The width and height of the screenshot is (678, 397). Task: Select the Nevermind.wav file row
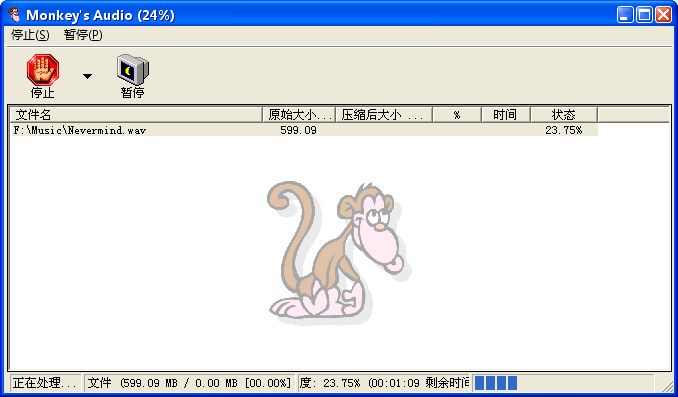304,130
